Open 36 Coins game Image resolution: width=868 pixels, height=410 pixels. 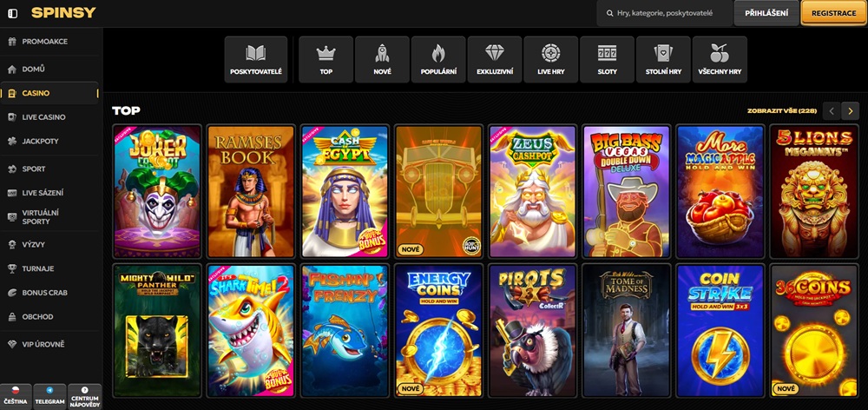814,331
